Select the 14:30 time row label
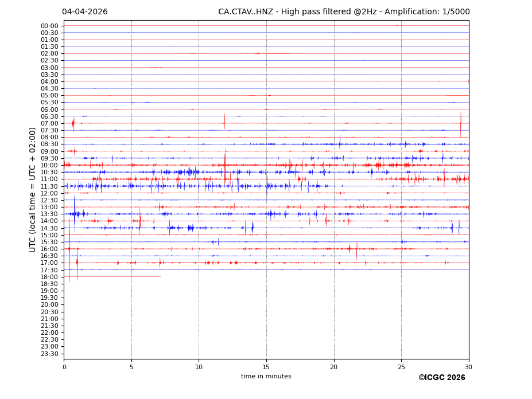532x399 pixels. click(49, 228)
